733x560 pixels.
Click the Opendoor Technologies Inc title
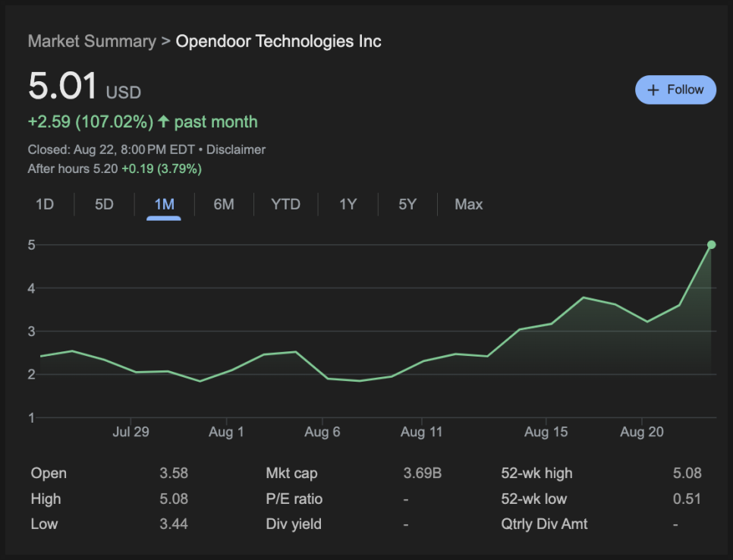pos(278,42)
